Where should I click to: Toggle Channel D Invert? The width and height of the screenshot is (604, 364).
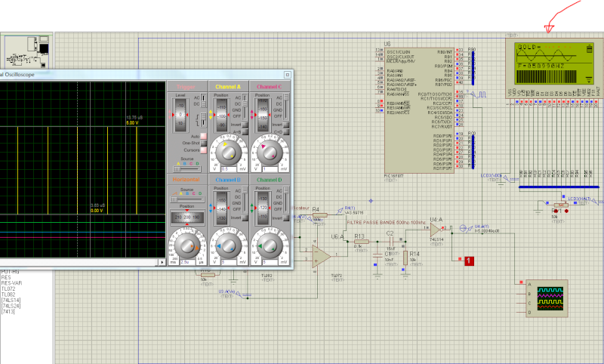(x=286, y=218)
